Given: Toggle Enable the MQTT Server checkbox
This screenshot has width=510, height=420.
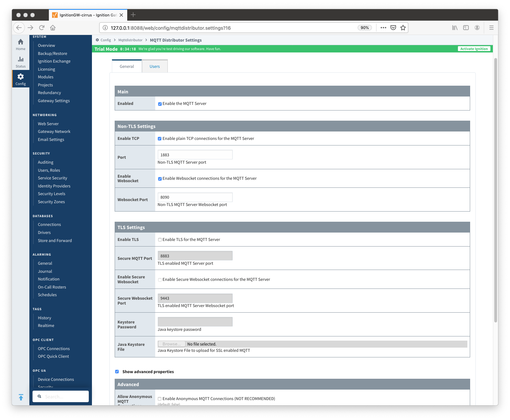Looking at the screenshot, I should [160, 104].
